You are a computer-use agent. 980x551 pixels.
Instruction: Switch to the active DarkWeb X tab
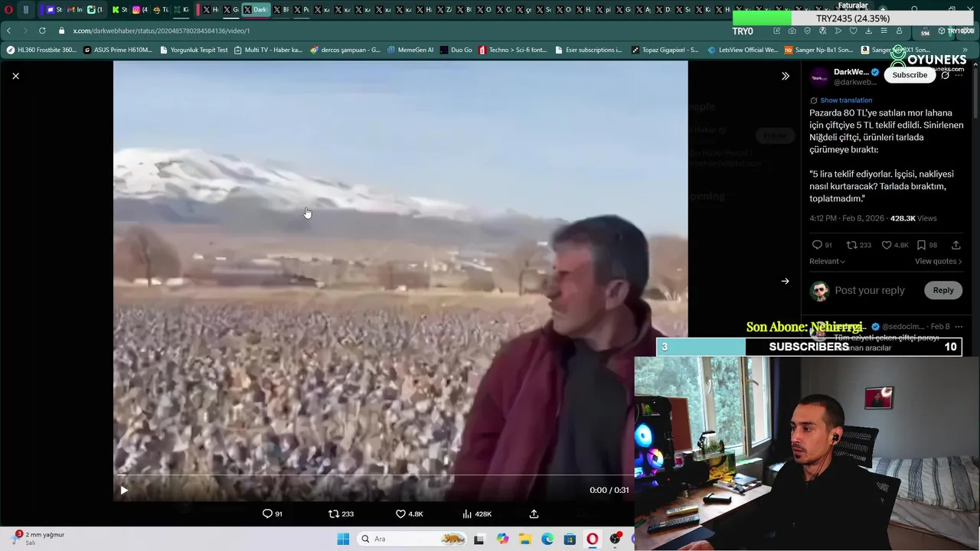[x=256, y=10]
